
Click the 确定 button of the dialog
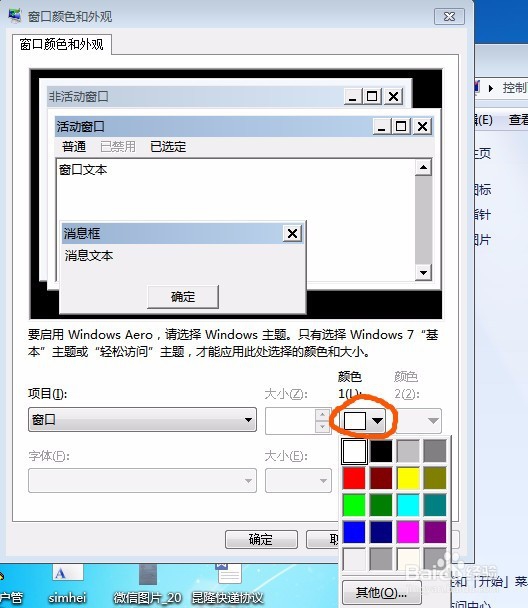261,539
